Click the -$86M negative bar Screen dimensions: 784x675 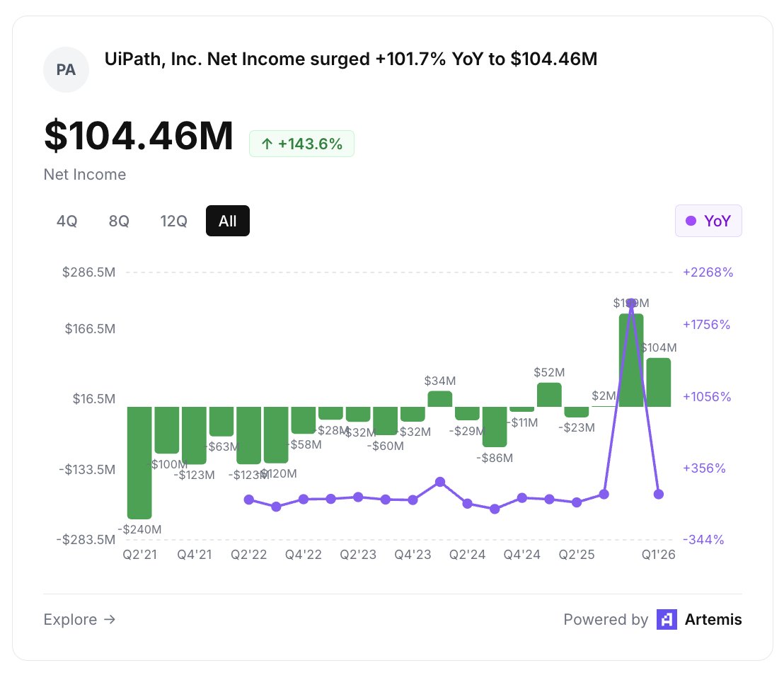(x=495, y=427)
